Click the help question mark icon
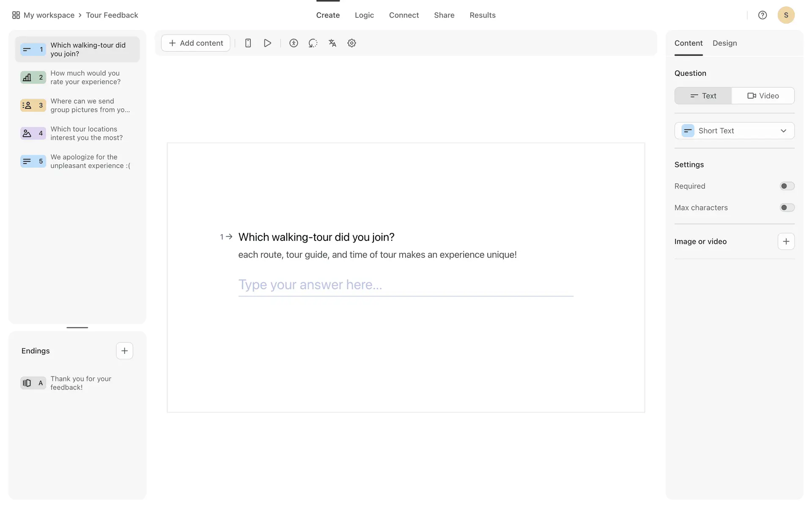 point(762,15)
